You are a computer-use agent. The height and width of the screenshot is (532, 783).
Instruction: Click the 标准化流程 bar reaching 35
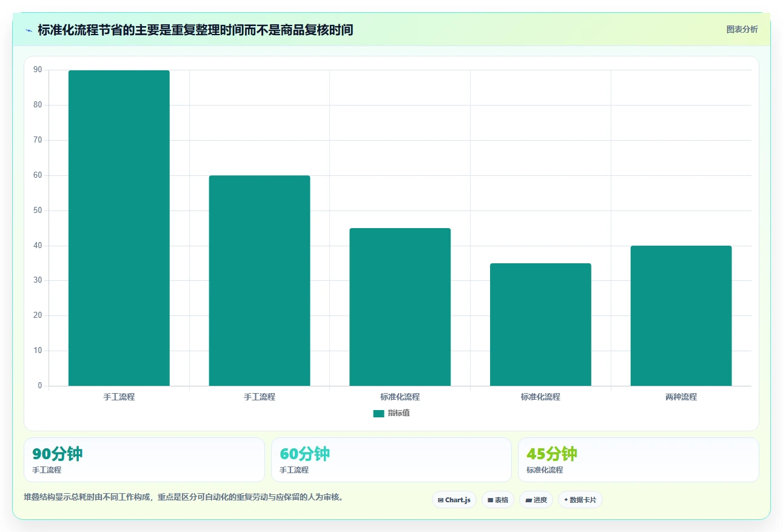(540, 325)
